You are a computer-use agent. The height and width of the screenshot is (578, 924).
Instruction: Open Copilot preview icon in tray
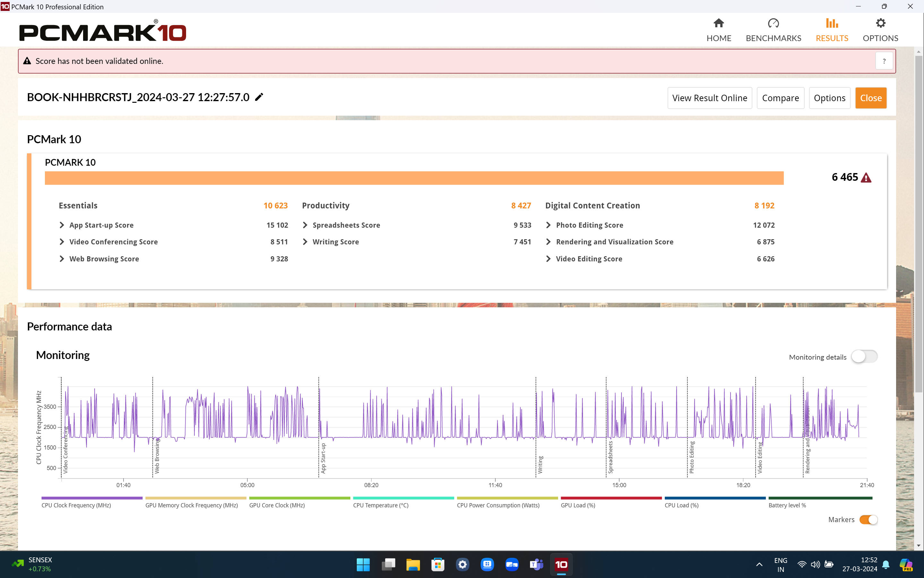click(906, 565)
